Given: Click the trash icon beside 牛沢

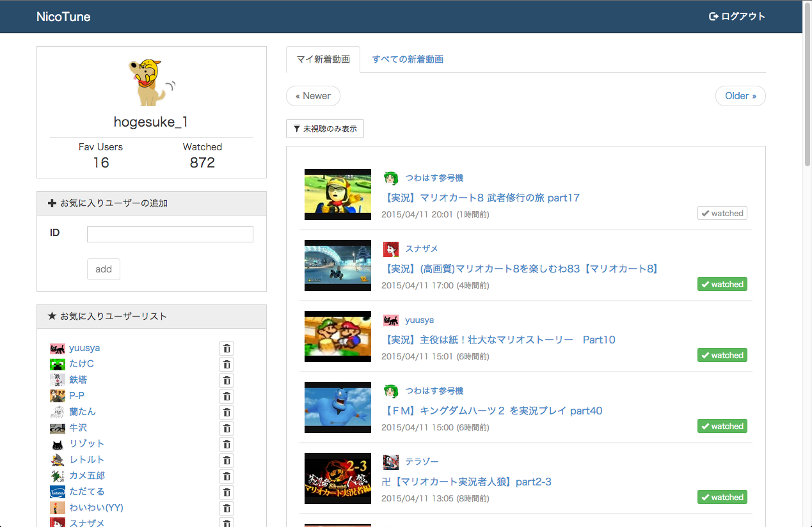Looking at the screenshot, I should point(227,429).
